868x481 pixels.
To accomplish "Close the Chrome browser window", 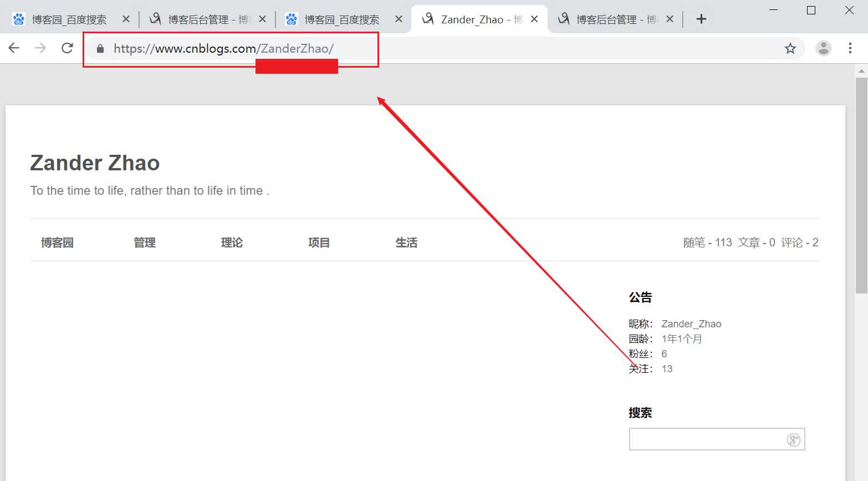I will pyautogui.click(x=849, y=10).
